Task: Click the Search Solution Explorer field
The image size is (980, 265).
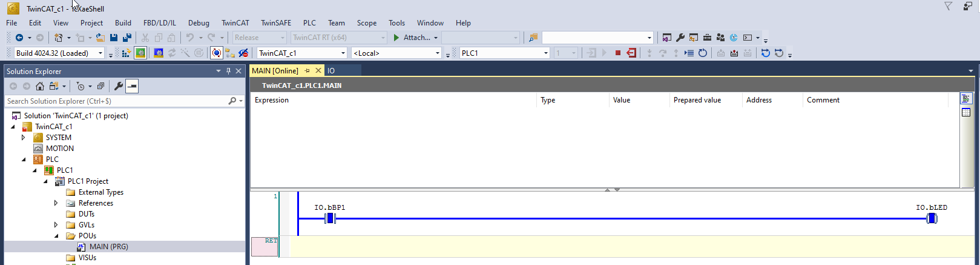Action: pyautogui.click(x=115, y=101)
